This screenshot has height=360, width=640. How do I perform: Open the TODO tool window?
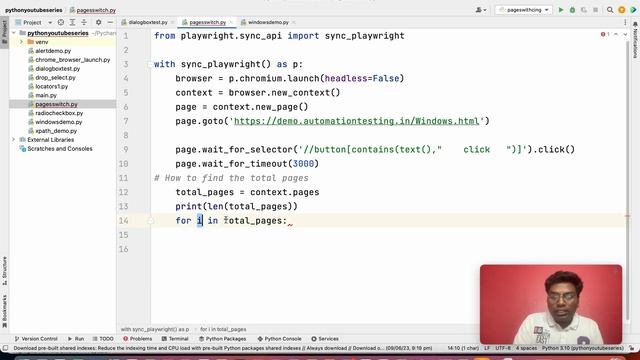tap(103, 339)
